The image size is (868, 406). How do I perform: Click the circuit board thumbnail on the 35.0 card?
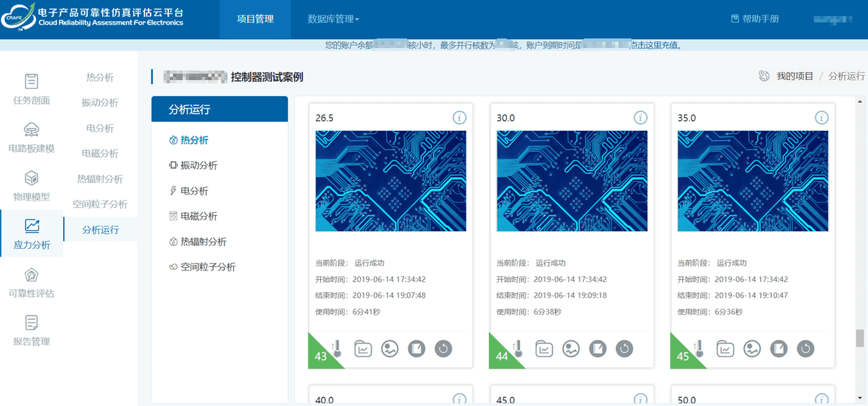(753, 182)
